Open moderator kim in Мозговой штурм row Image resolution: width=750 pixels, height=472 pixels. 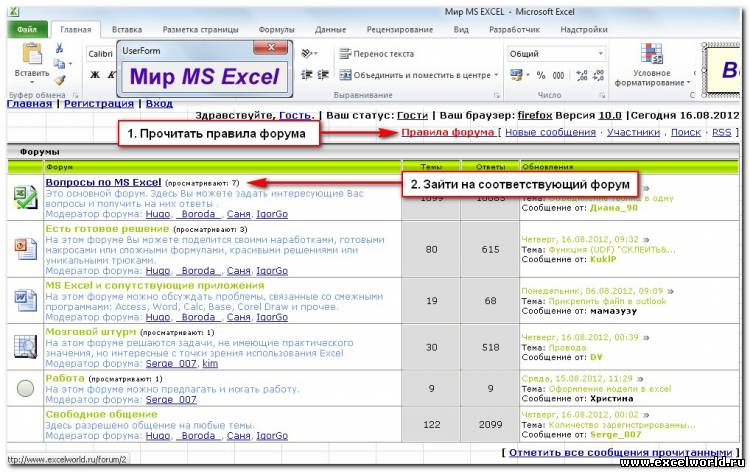click(210, 363)
